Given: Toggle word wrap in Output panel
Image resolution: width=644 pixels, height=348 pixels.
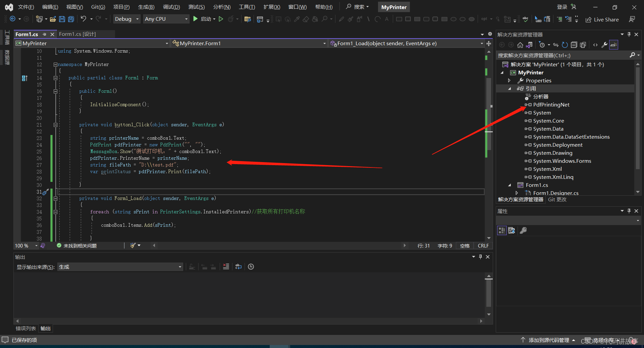Looking at the screenshot, I should coord(238,267).
